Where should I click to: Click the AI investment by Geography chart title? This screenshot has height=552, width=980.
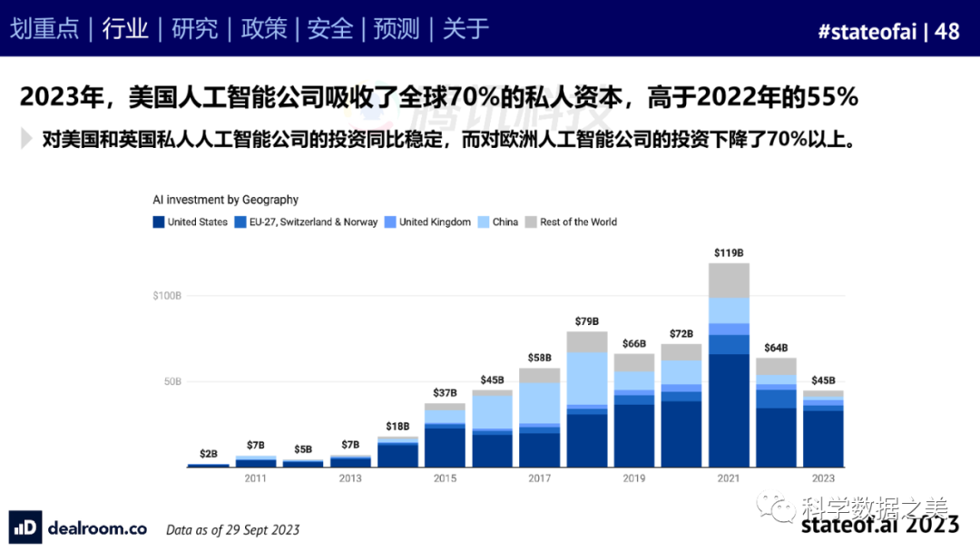pos(225,200)
